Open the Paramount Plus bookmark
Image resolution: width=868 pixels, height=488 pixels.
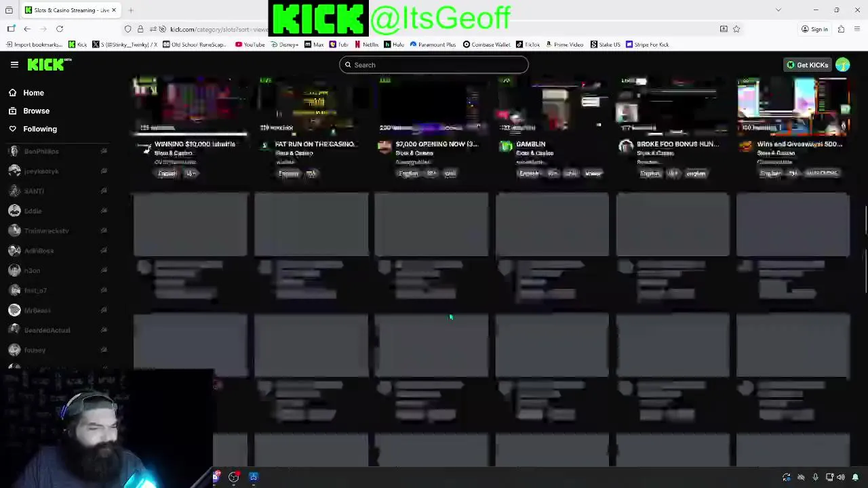[x=433, y=45]
